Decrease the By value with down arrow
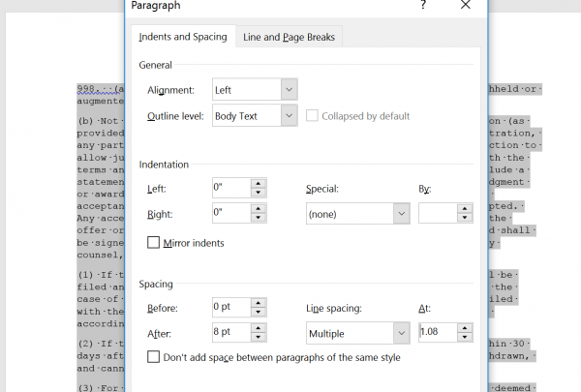The image size is (581, 392). (465, 218)
